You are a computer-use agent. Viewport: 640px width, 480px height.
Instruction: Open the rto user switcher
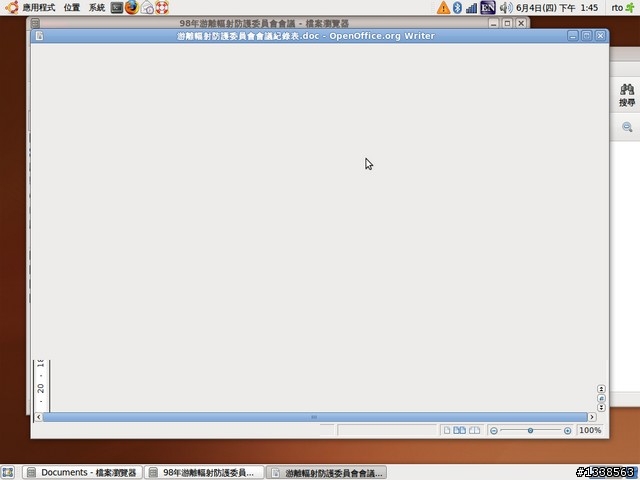[617, 7]
